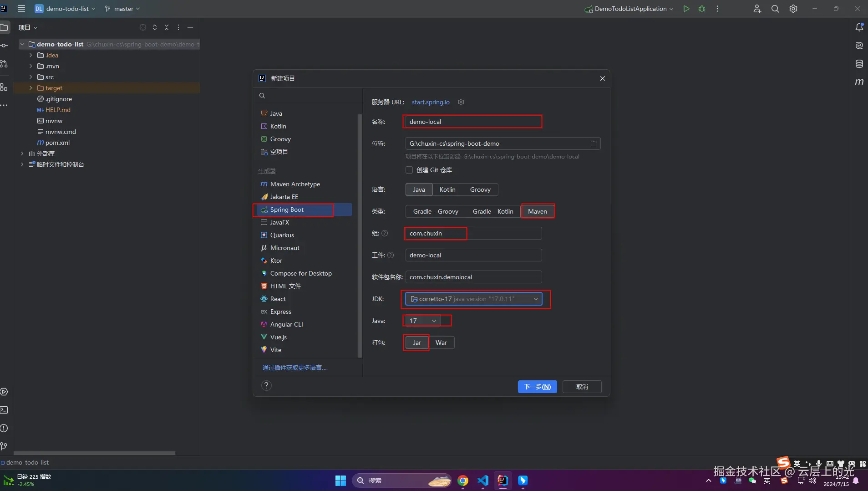Choose Gradle - Groovy build type

point(436,211)
